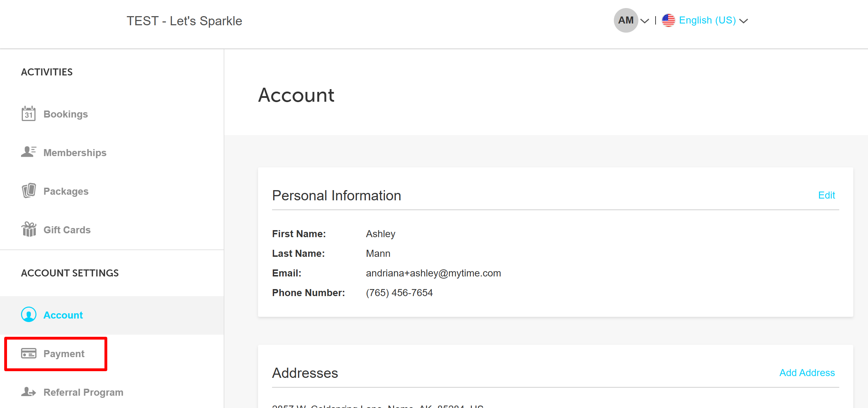Click the Referral Program share icon
Viewport: 868px width, 408px height.
pos(28,392)
